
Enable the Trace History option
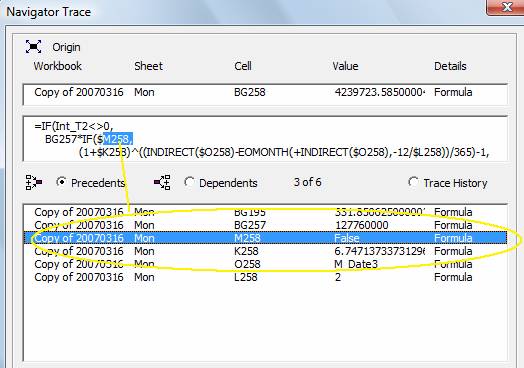pos(413,182)
